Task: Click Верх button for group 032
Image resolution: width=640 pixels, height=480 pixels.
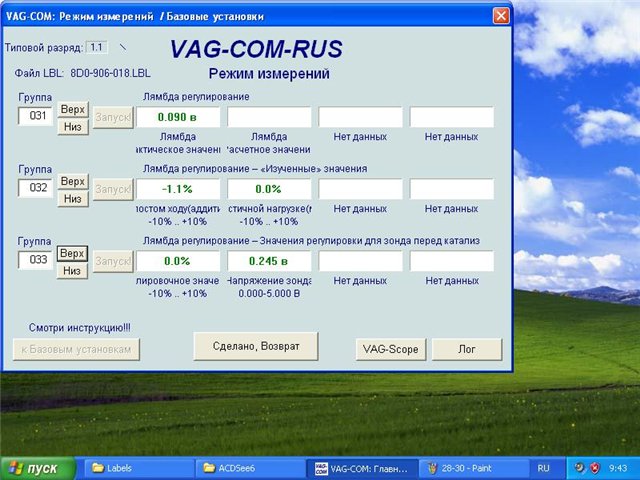Action: click(x=73, y=181)
